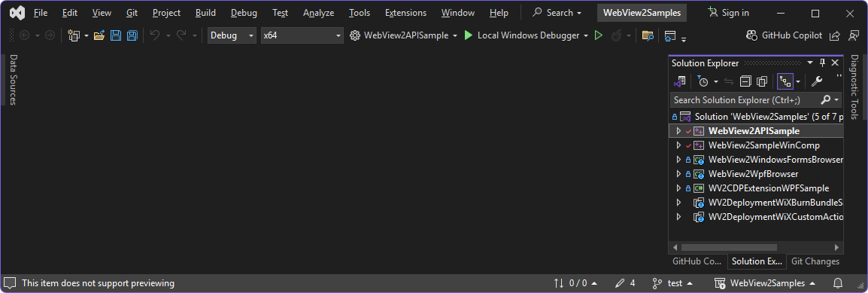Screen dimensions: 868x293
Task: Open the Extensions menu
Action: point(405,13)
